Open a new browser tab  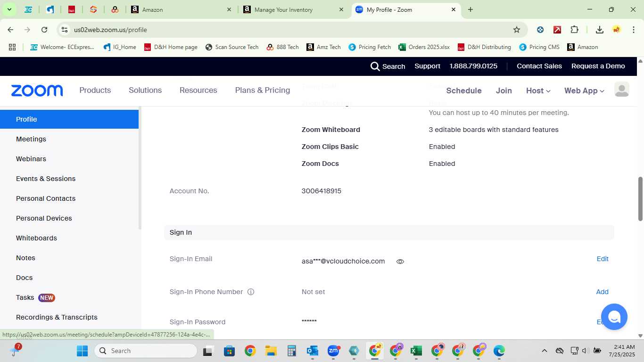point(471,9)
